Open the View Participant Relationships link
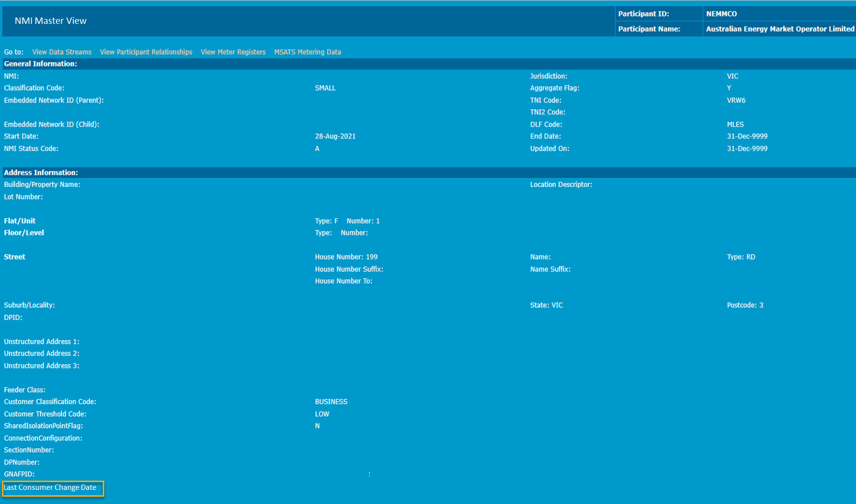Screen dimensions: 856x504 pyautogui.click(x=146, y=52)
